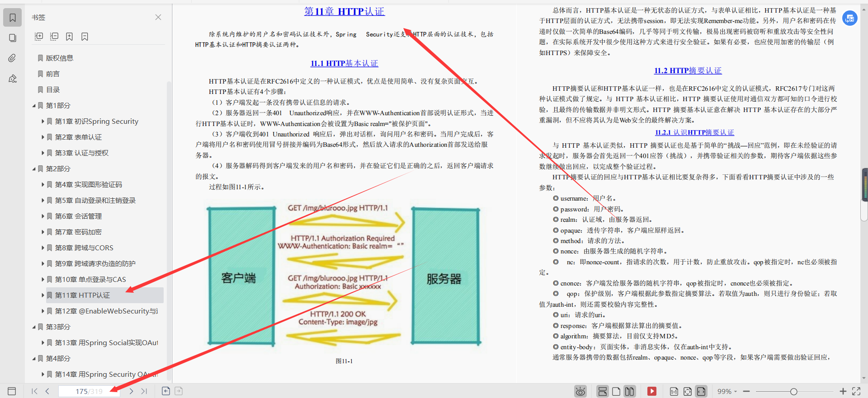Click the page number field 175/319
The width and height of the screenshot is (868, 398).
pos(89,391)
